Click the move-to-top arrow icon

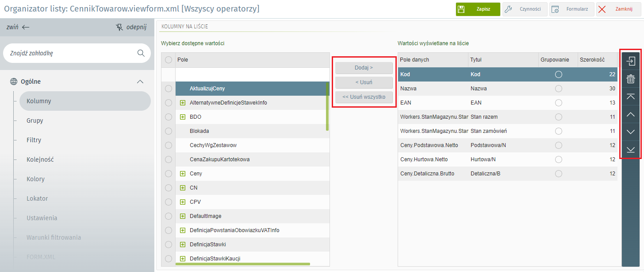coord(631,97)
